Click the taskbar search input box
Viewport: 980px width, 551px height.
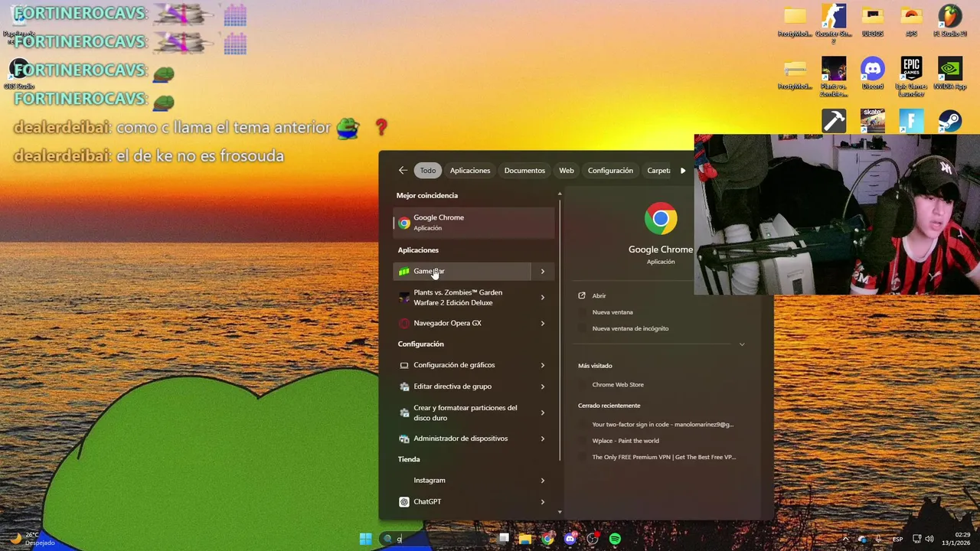click(433, 539)
